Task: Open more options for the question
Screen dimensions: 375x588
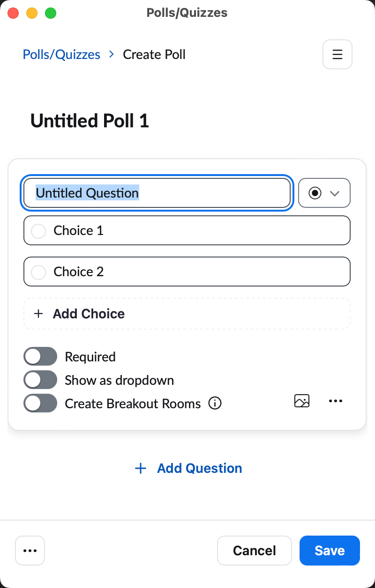Action: point(336,401)
